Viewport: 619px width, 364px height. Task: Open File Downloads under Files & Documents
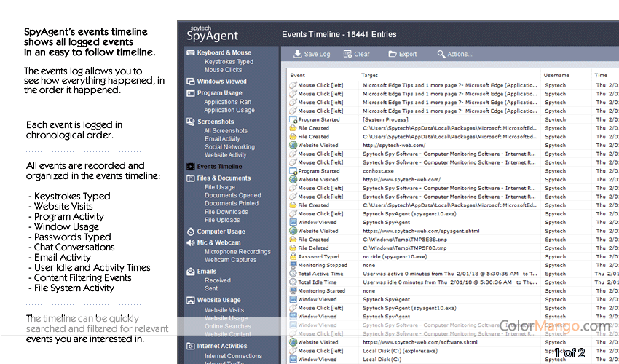(226, 212)
